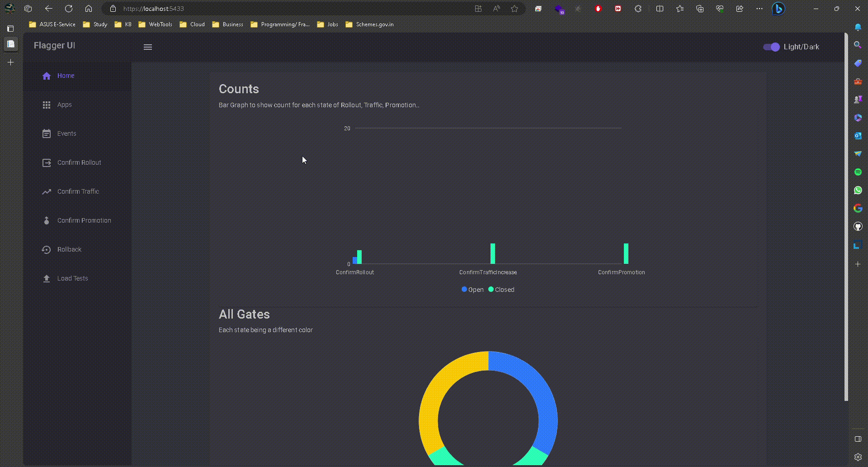Select Events in the navigation menu

pyautogui.click(x=66, y=133)
